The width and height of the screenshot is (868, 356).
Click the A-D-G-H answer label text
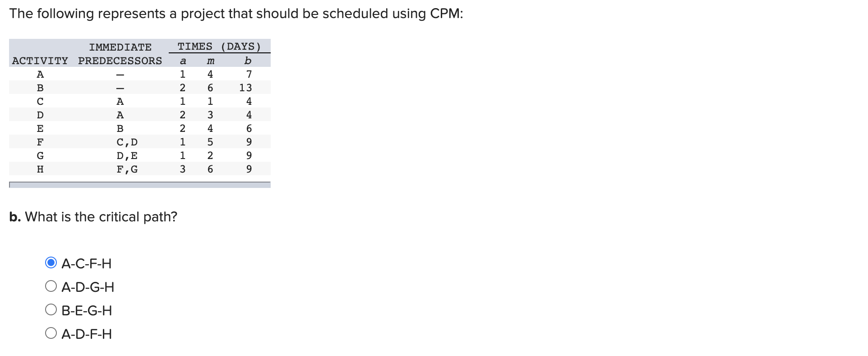(x=88, y=287)
